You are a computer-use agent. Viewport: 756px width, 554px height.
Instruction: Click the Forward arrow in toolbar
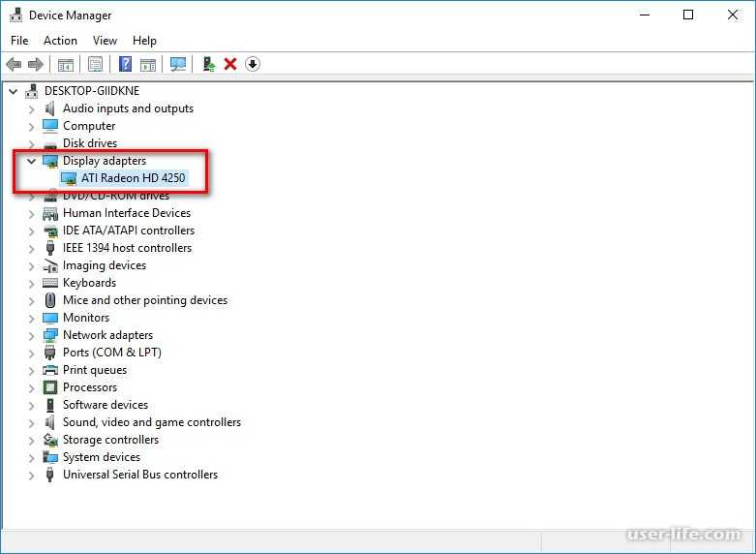36,64
